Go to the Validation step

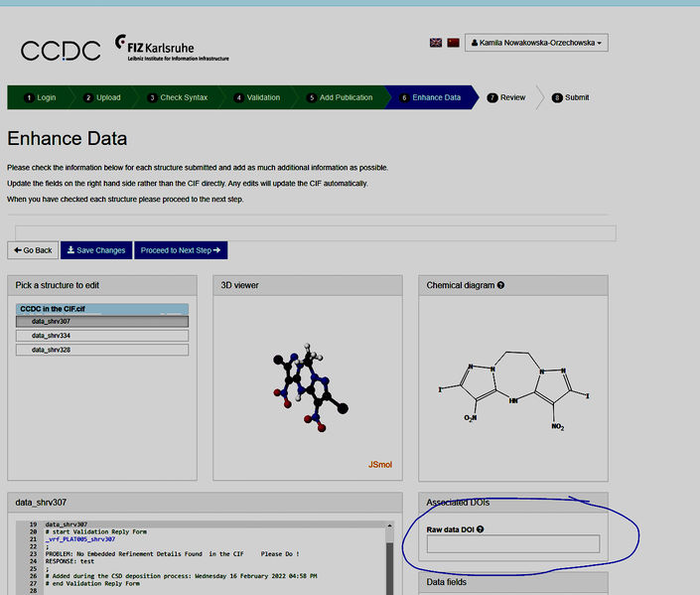point(257,97)
